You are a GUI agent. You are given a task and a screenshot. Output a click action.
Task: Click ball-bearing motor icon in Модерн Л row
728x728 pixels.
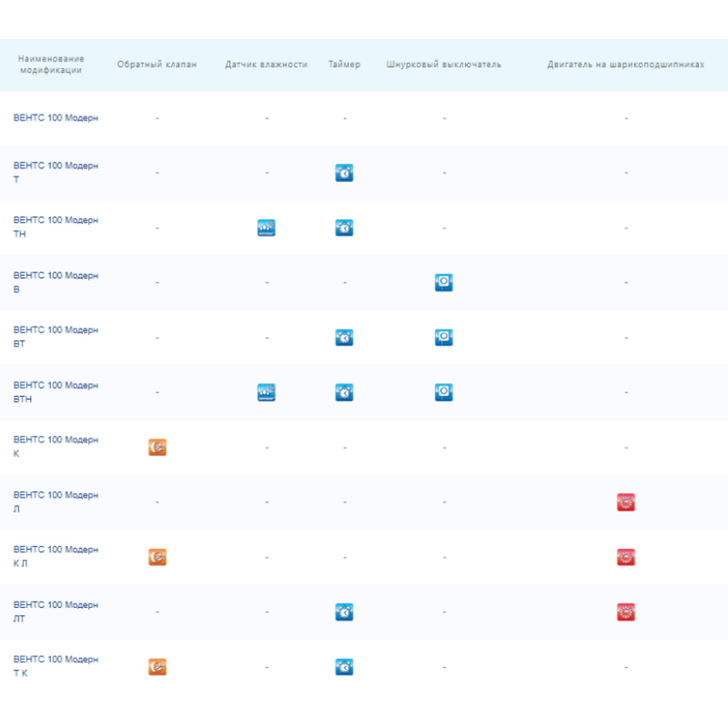pos(626,502)
